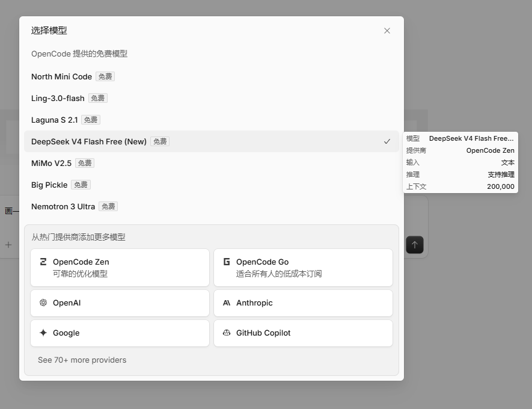532x409 pixels.
Task: Click the 提供商 label in tooltip
Action: click(x=416, y=150)
